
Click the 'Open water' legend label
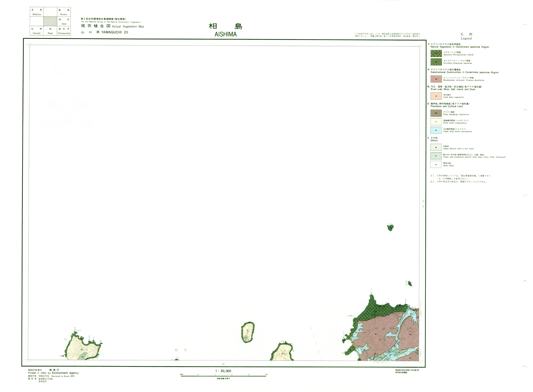tap(448, 166)
